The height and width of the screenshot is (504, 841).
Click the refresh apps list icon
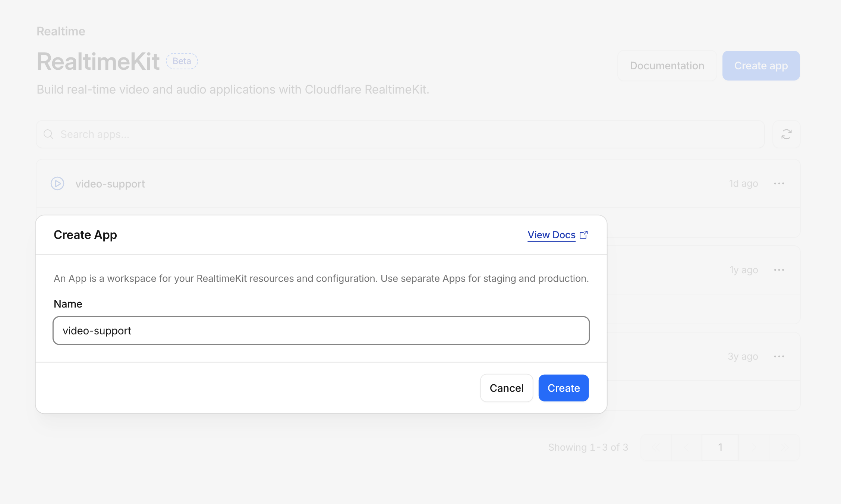click(786, 134)
